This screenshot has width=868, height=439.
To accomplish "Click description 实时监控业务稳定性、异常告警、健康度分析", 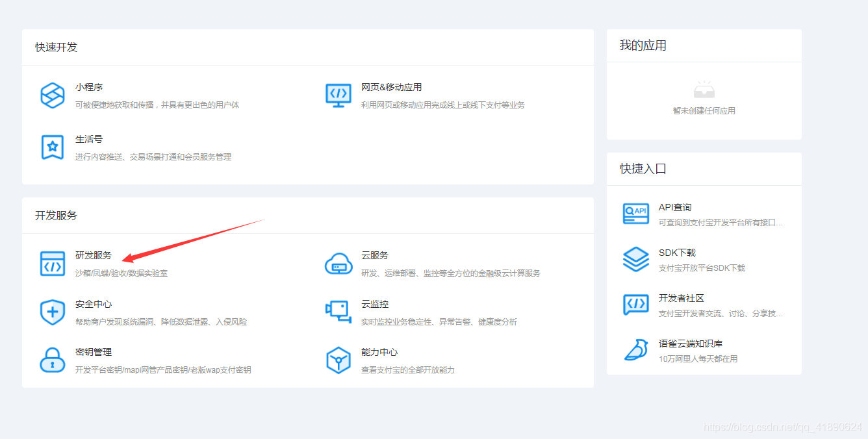I will pyautogui.click(x=439, y=322).
